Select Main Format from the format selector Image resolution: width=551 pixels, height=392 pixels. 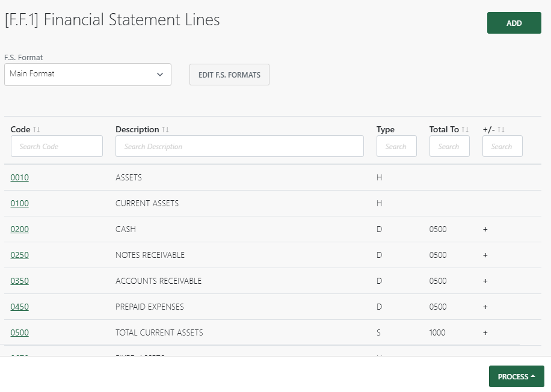[87, 75]
